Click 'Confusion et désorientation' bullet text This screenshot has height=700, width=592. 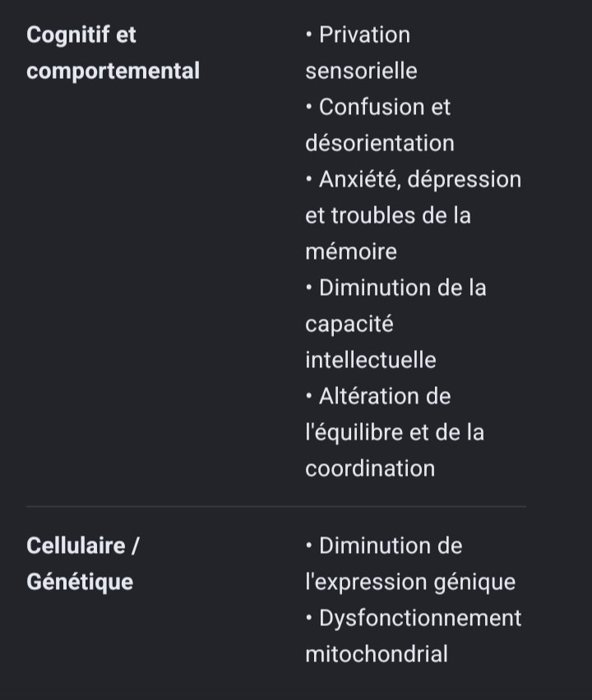380,125
